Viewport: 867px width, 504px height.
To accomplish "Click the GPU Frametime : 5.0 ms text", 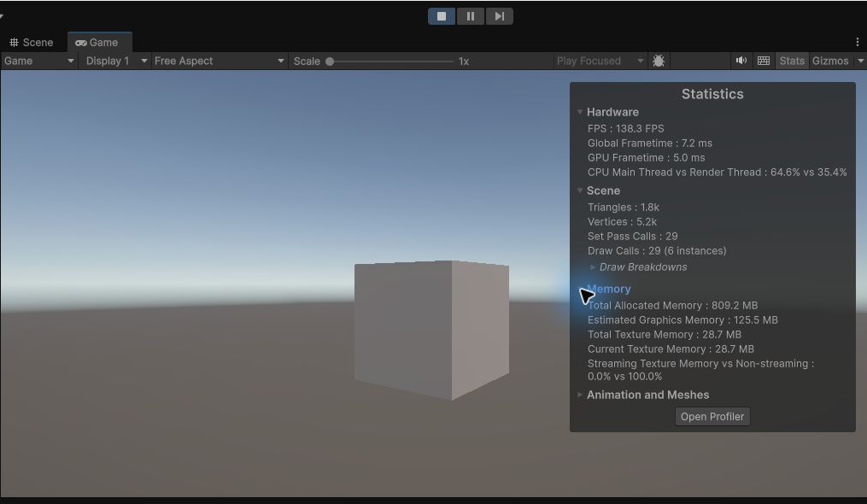I will 646,158.
